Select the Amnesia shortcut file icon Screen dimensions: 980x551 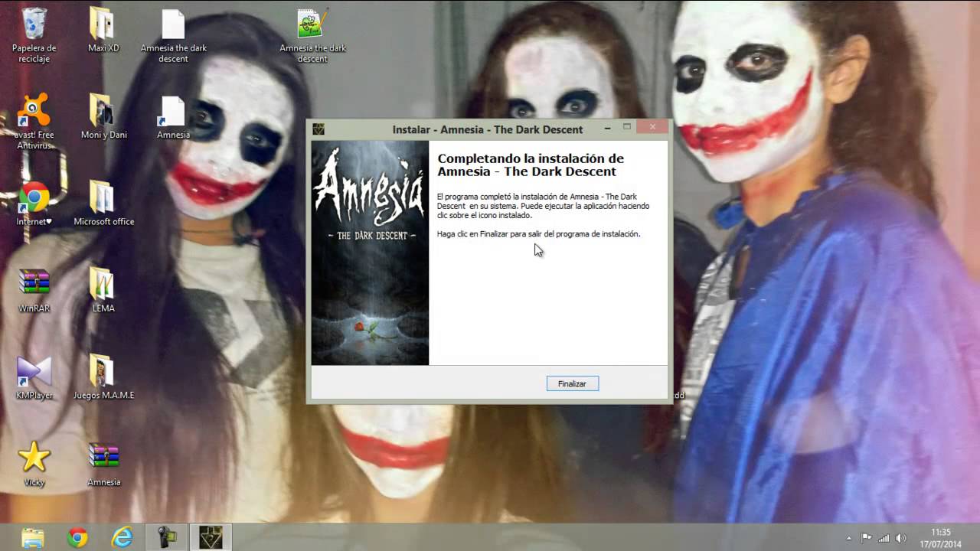(x=173, y=117)
